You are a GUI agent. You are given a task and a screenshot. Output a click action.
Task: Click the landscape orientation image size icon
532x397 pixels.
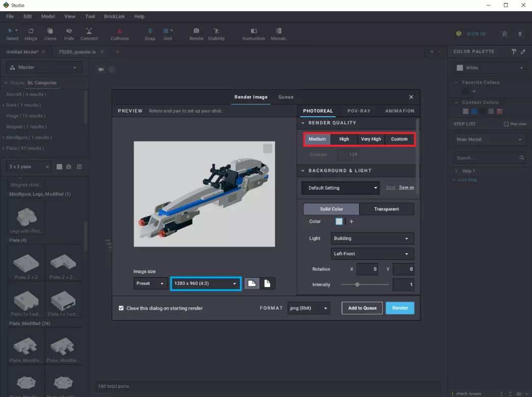(252, 283)
